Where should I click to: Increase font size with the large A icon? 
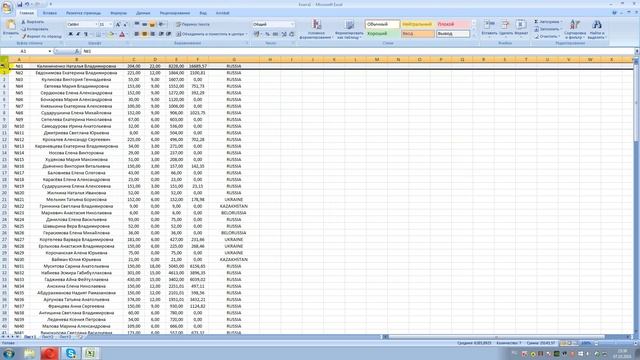118,24
